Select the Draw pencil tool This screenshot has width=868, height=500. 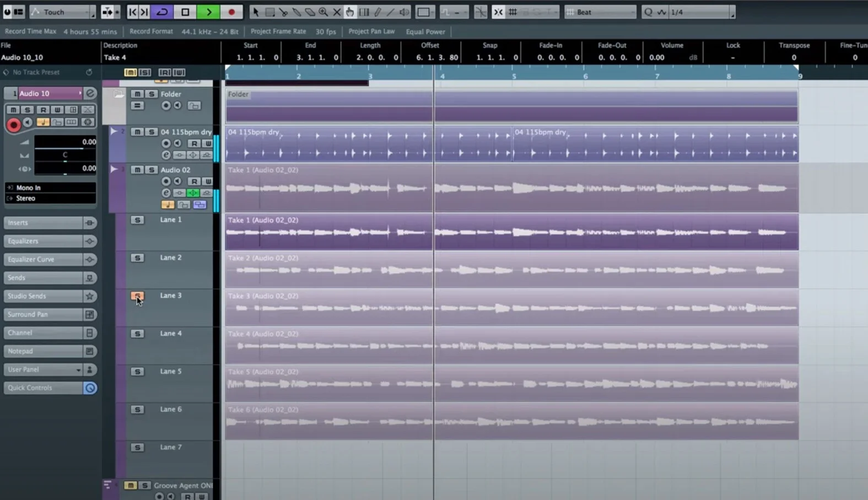377,12
